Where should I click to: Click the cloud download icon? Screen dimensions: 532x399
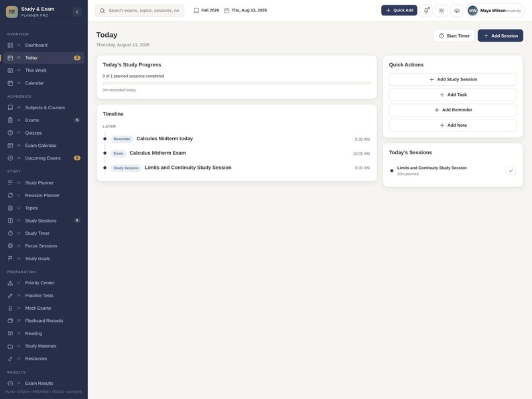457,11
